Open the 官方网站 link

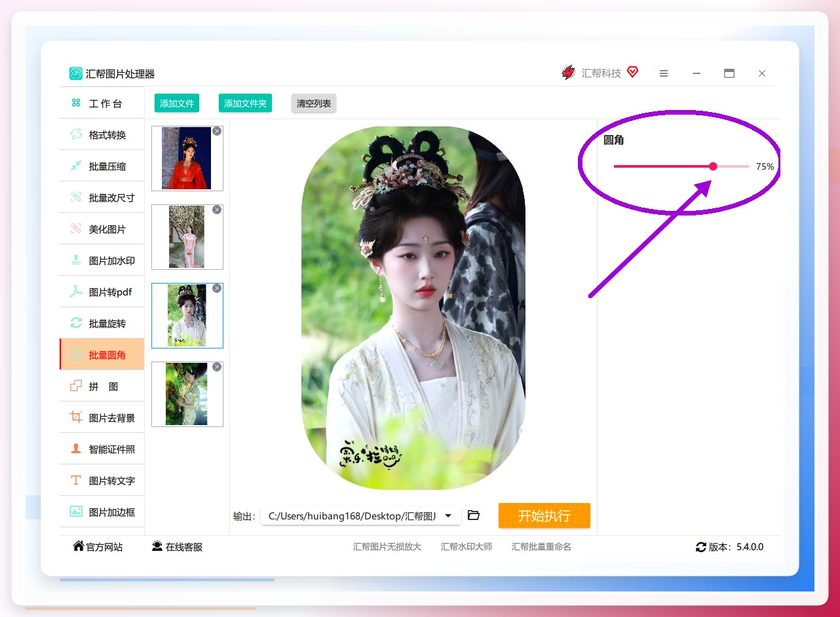click(98, 547)
